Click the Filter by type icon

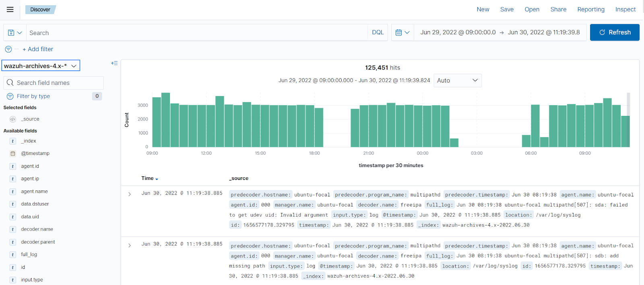[10, 96]
